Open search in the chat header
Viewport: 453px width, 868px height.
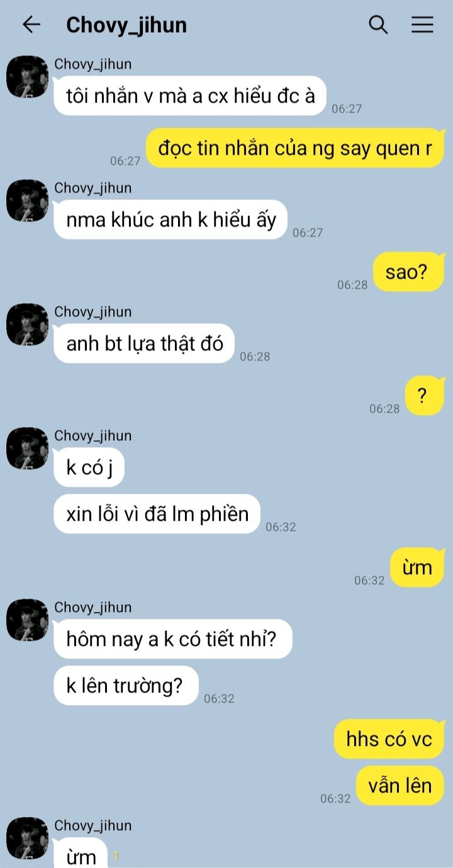coord(378,25)
